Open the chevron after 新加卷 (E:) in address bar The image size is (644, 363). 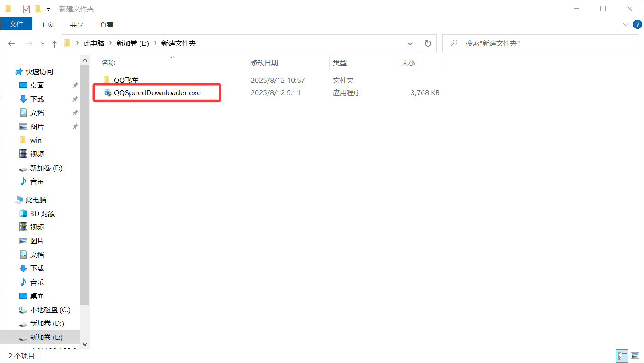pos(156,43)
